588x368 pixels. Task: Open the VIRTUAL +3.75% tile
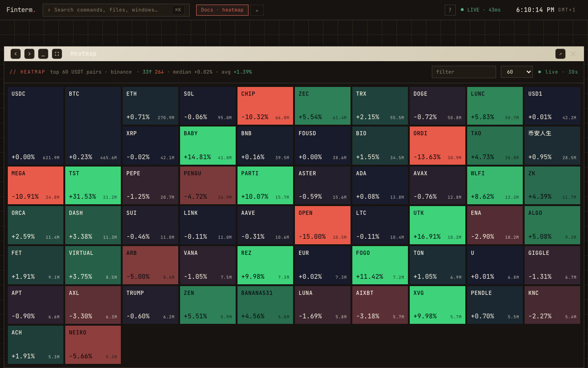[x=93, y=265]
